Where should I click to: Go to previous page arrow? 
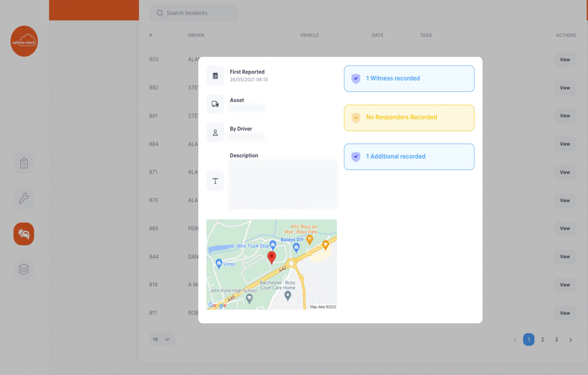[515, 339]
